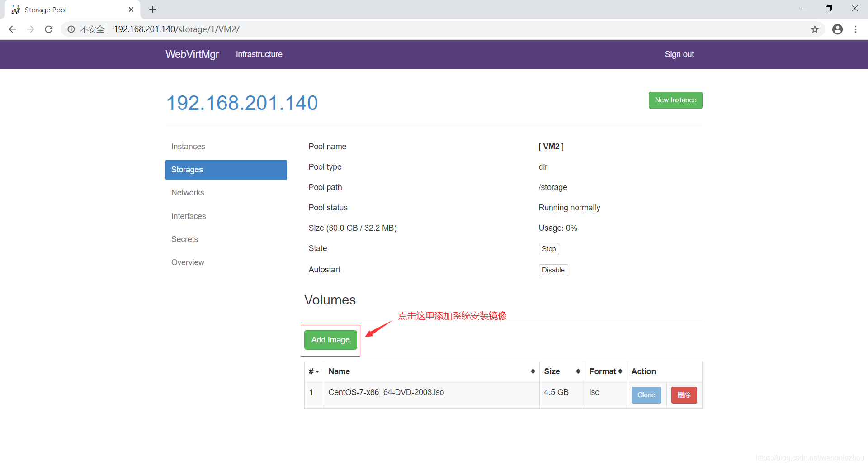Open the not-secure site info icon
The height and width of the screenshot is (466, 868).
click(x=71, y=29)
